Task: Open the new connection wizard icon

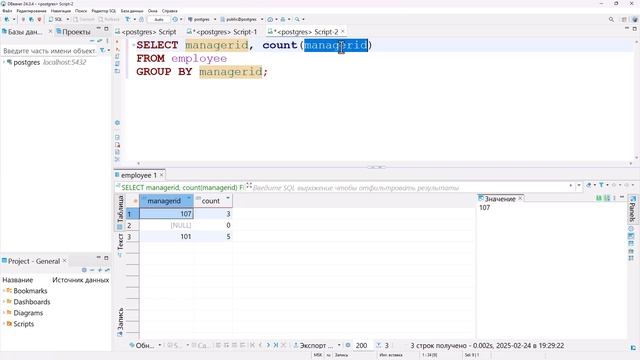Action: [7, 19]
